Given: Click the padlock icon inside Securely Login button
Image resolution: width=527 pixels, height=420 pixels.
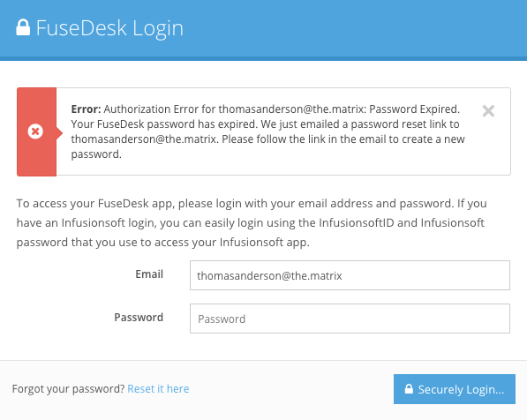Looking at the screenshot, I should tap(409, 389).
